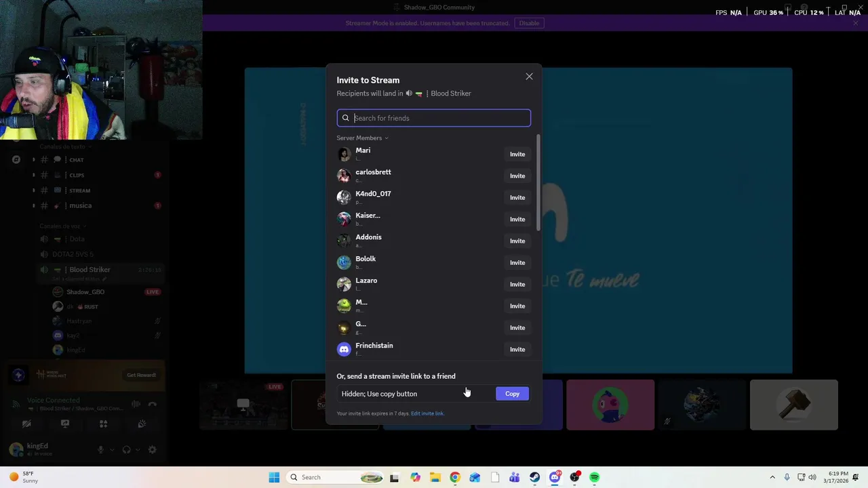Open Steam from the taskbar
The image size is (868, 488).
pyautogui.click(x=534, y=477)
